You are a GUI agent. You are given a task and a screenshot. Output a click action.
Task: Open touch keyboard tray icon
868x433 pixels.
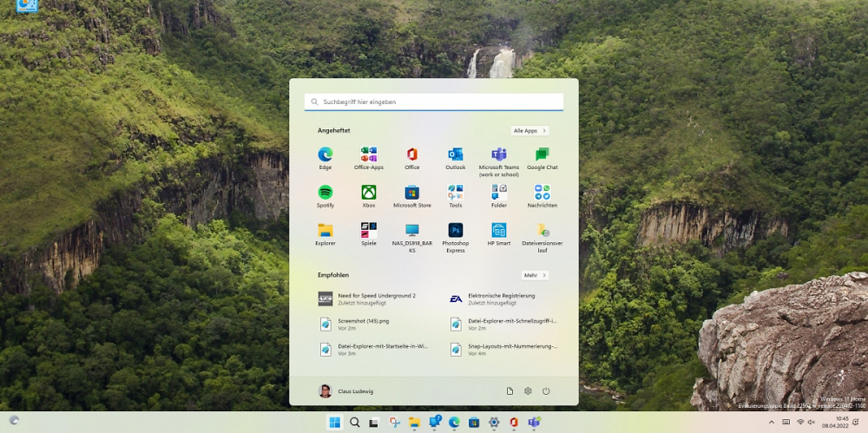coord(786,423)
